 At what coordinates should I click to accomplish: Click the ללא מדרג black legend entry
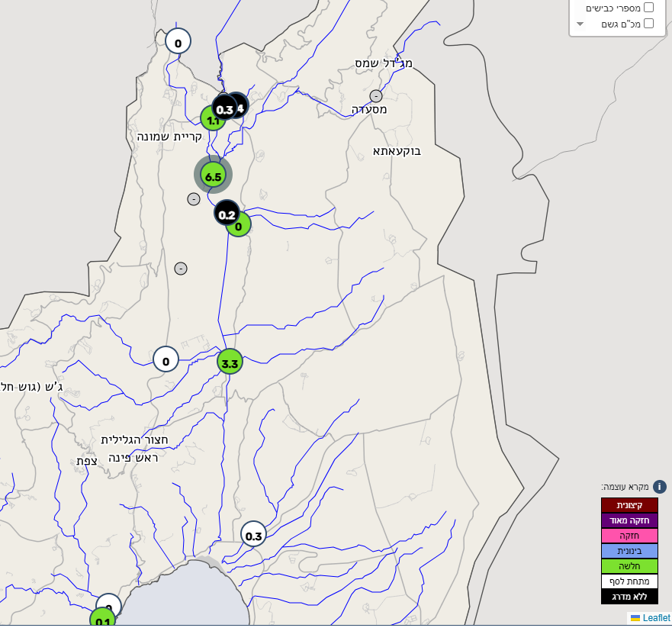coord(629,597)
